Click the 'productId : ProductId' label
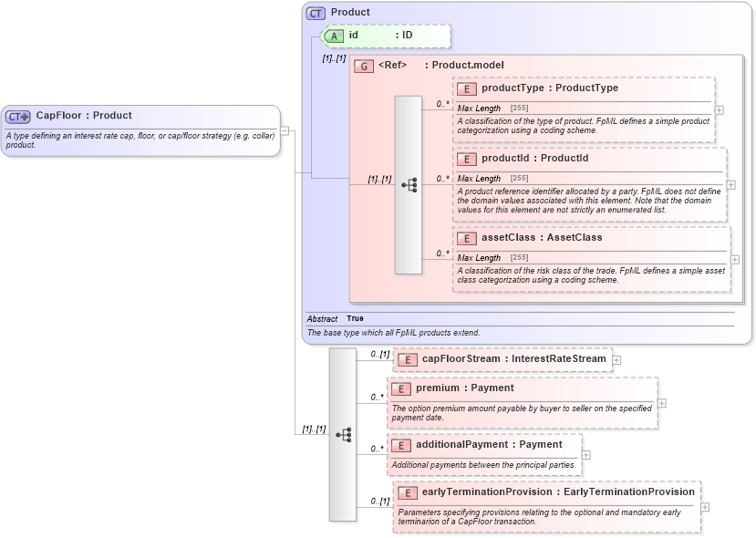The width and height of the screenshot is (756, 538). point(534,158)
